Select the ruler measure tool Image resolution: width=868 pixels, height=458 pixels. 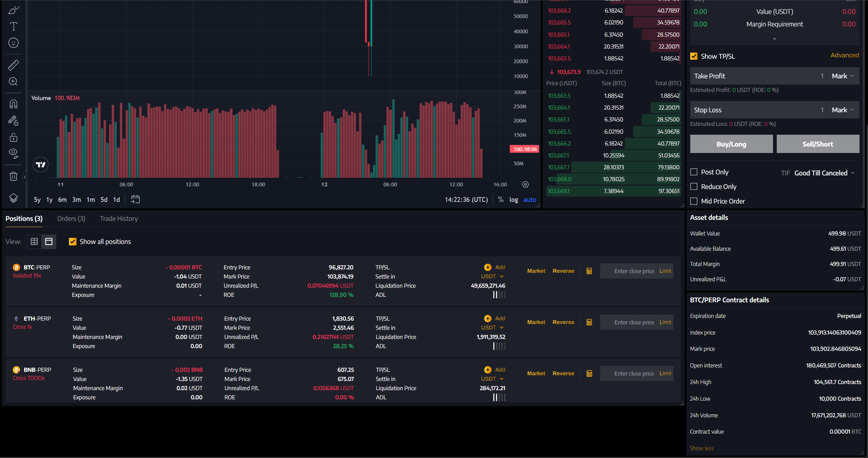(14, 65)
